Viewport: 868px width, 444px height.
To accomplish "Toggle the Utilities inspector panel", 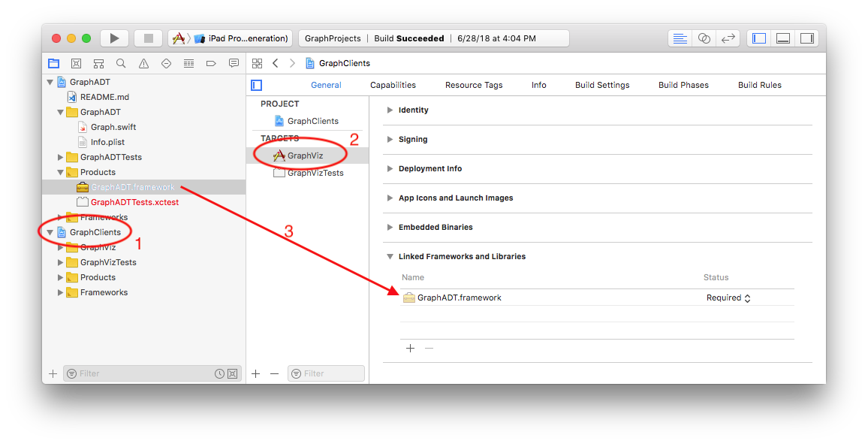I will [x=807, y=38].
